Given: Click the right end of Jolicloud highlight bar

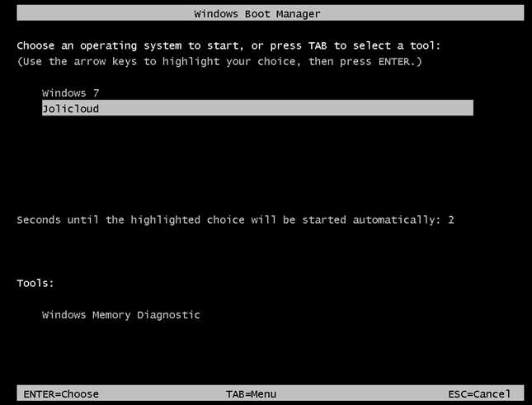Looking at the screenshot, I should click(468, 108).
